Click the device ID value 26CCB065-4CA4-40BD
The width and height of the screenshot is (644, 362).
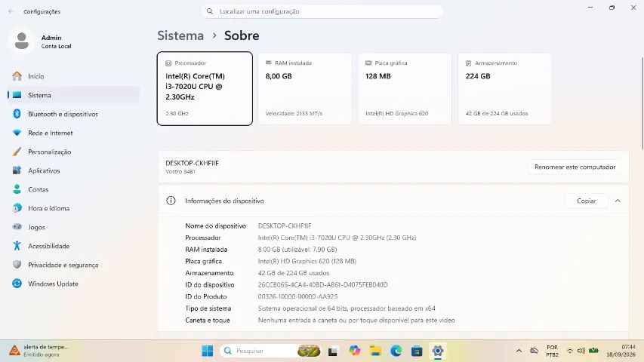click(x=323, y=285)
